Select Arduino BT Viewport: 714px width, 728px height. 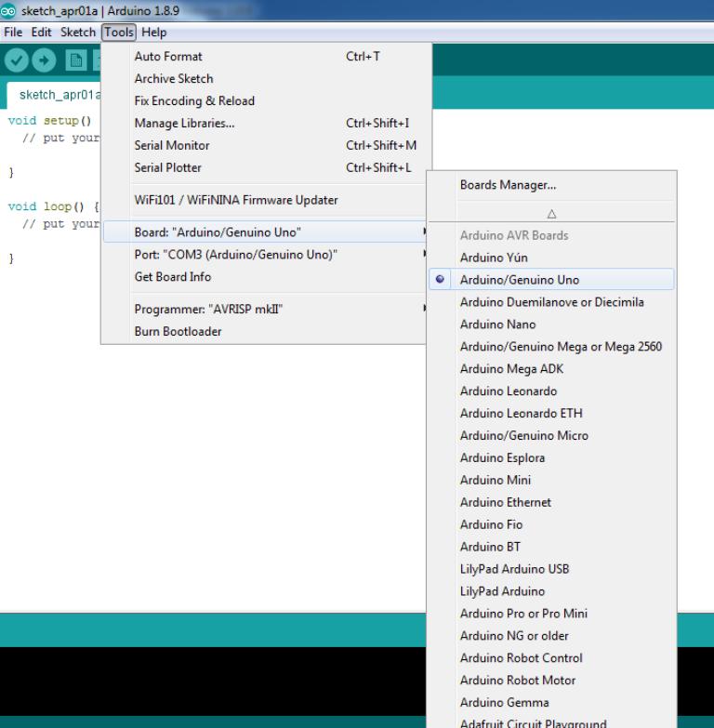tap(551, 547)
